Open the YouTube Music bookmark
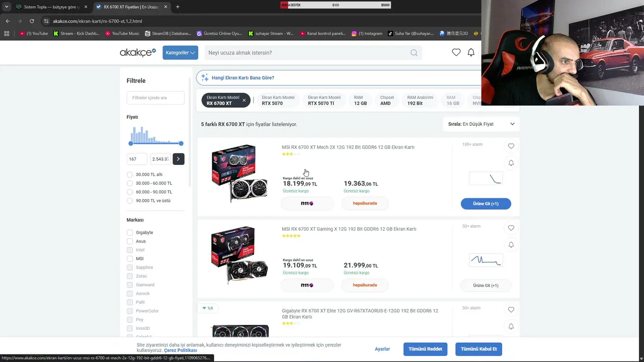 [x=122, y=34]
